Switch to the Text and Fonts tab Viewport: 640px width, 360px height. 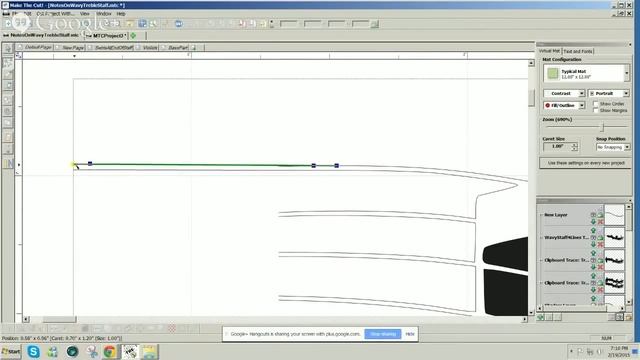(x=578, y=51)
